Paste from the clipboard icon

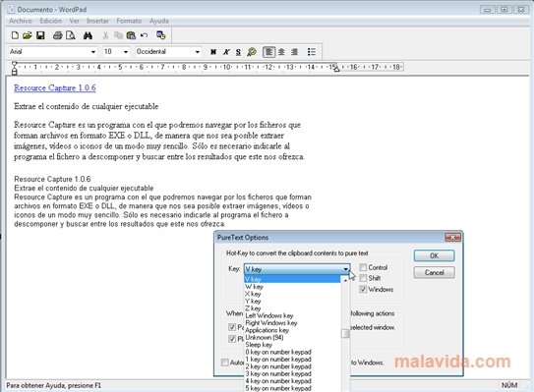click(131, 35)
